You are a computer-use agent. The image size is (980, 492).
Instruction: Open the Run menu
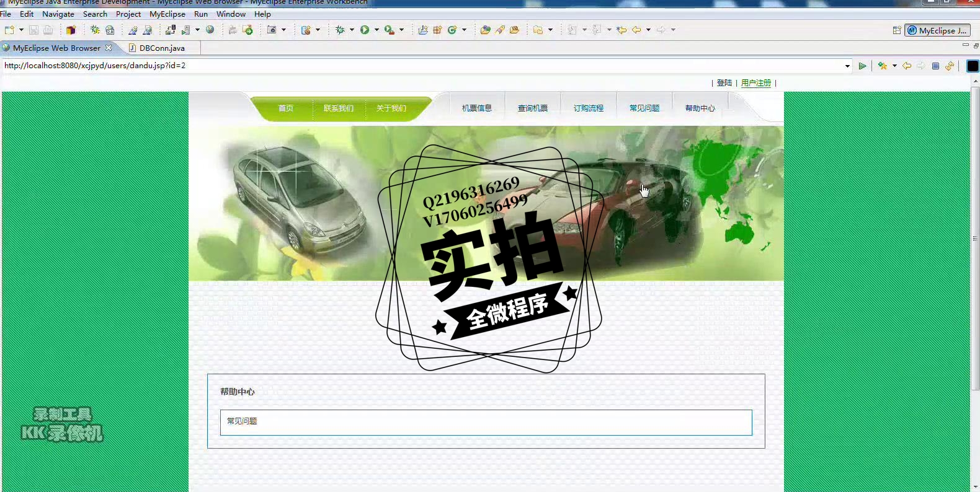point(201,14)
